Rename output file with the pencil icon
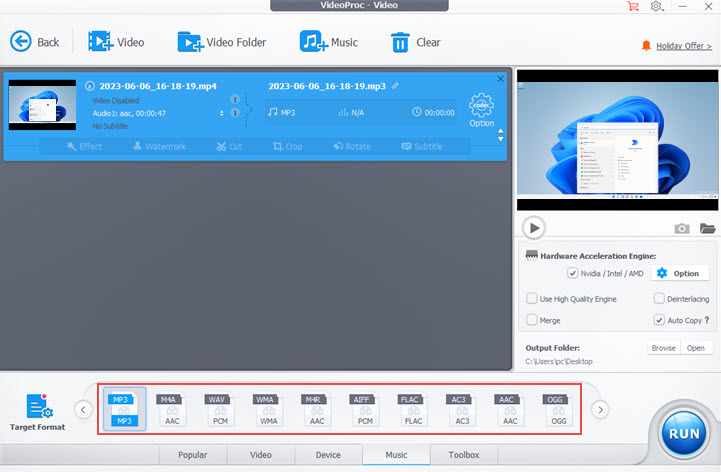721x472 pixels. click(x=395, y=86)
